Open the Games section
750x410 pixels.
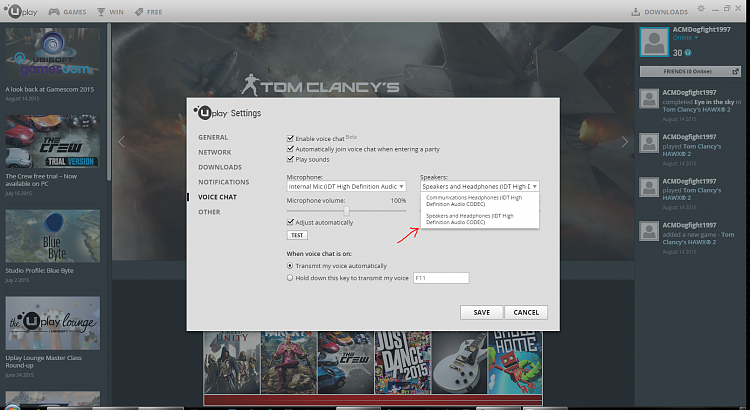(67, 12)
